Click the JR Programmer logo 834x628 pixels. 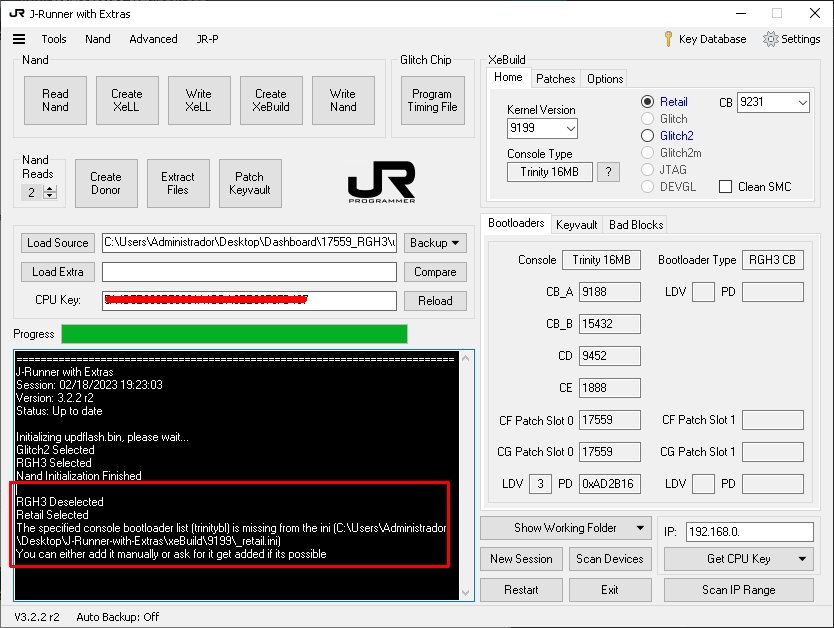coord(381,182)
